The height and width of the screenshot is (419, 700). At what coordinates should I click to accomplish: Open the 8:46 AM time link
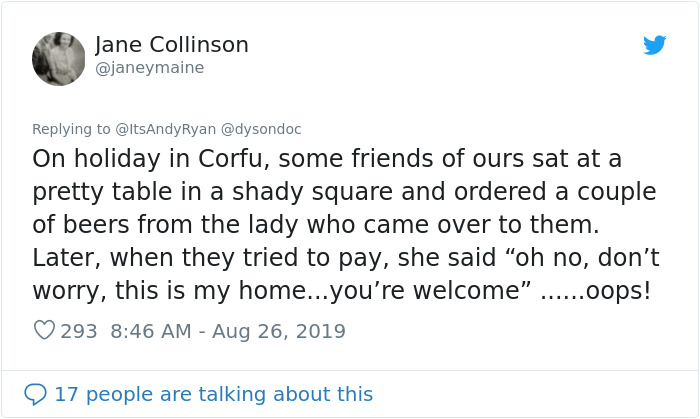pyautogui.click(x=151, y=331)
